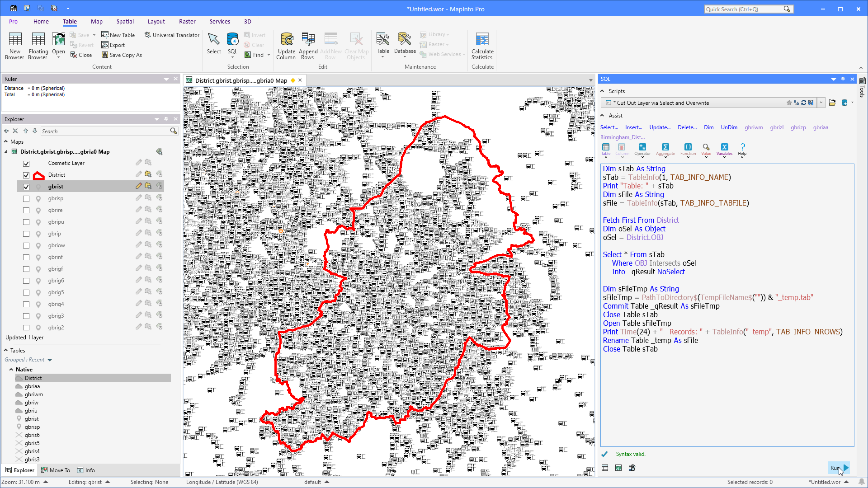
Task: Enable the gbrisp layer checkbox
Action: (26, 199)
